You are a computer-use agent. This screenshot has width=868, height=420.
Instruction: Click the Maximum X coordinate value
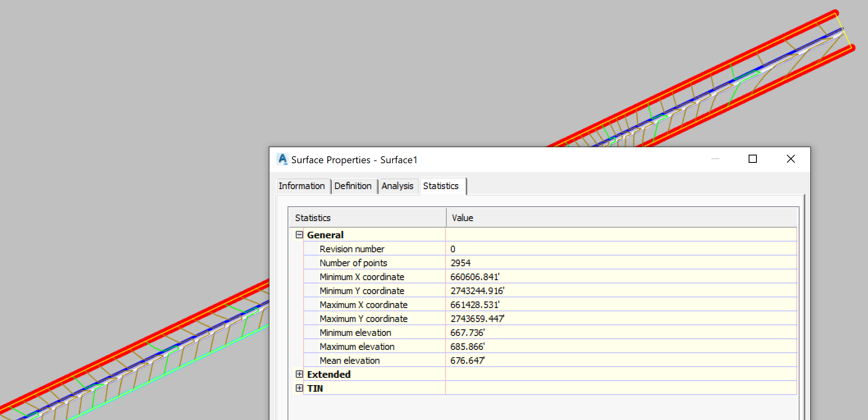(x=475, y=304)
